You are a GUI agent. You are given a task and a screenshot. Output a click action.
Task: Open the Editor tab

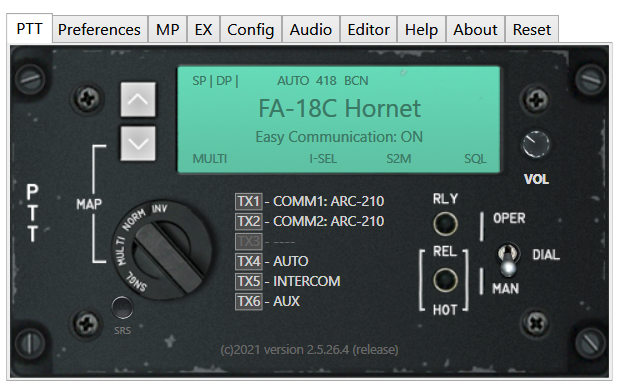pos(368,30)
